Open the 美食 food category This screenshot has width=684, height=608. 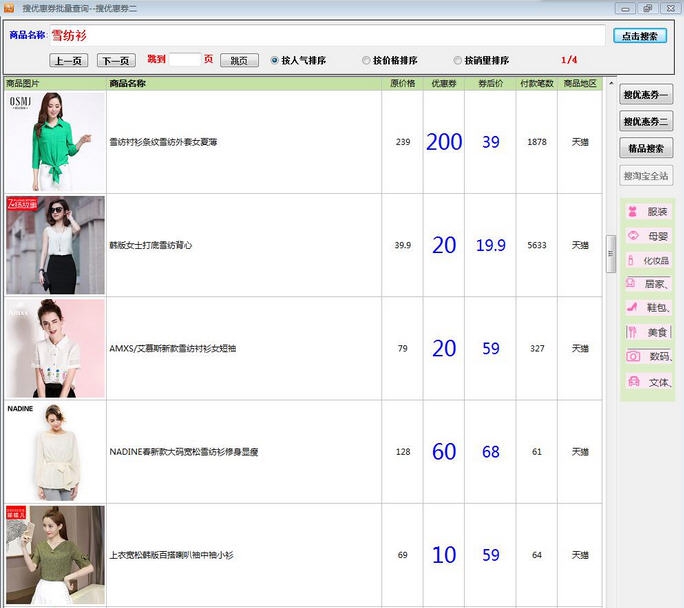click(647, 332)
